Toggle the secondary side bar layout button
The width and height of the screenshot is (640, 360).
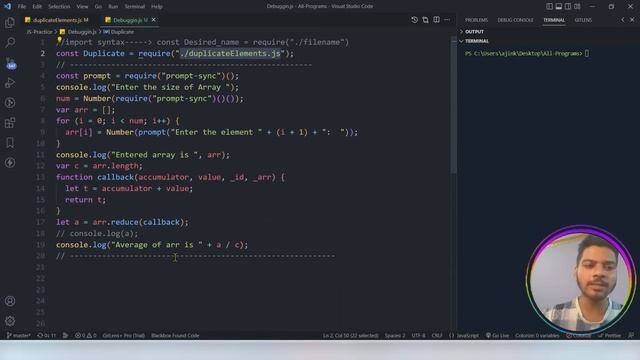click(x=568, y=6)
